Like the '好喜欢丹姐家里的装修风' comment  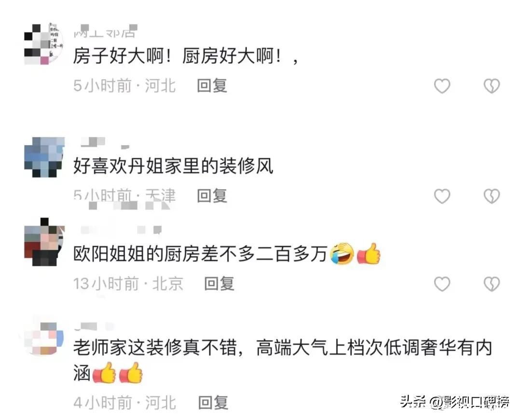click(442, 196)
